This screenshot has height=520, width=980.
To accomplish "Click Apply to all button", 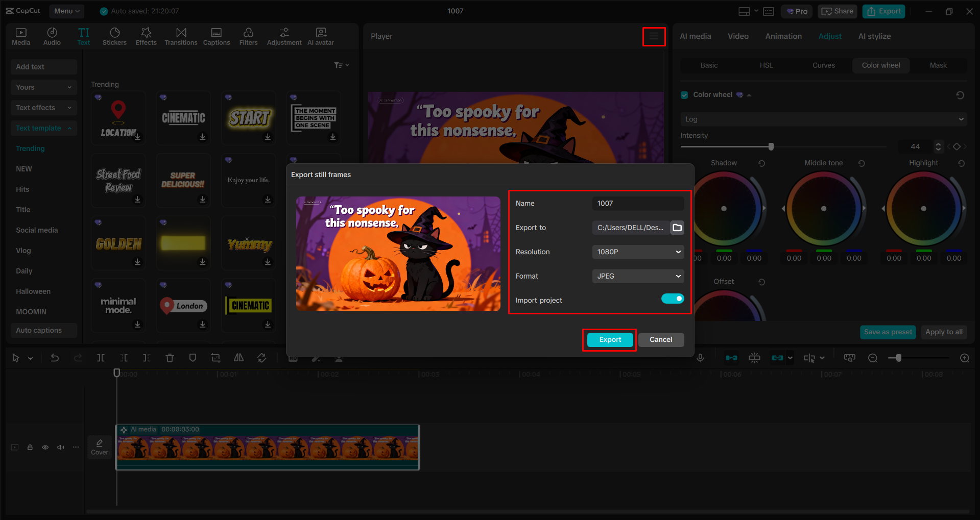I will [x=944, y=332].
